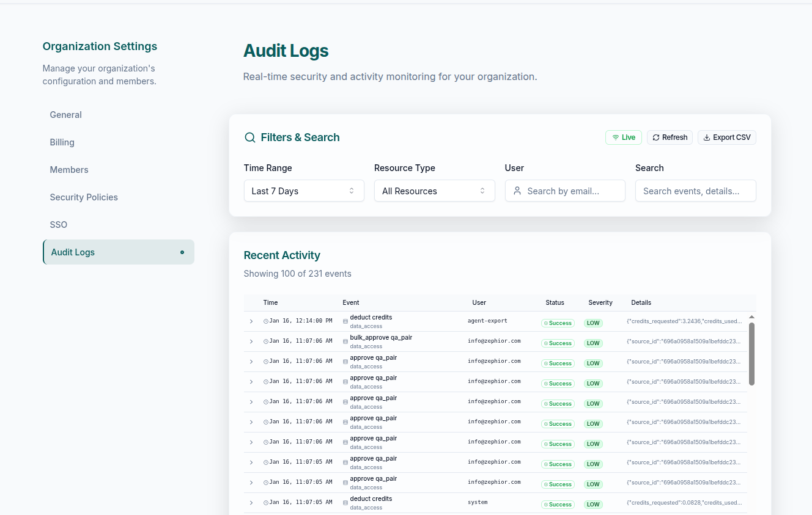Viewport: 812px width, 515px height.
Task: Click the person icon in the User field
Action: tap(517, 191)
